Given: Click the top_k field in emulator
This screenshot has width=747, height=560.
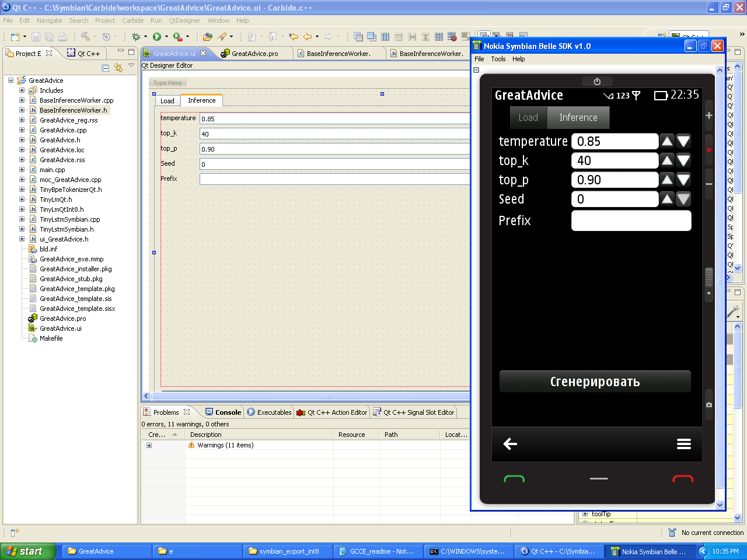Looking at the screenshot, I should [615, 160].
